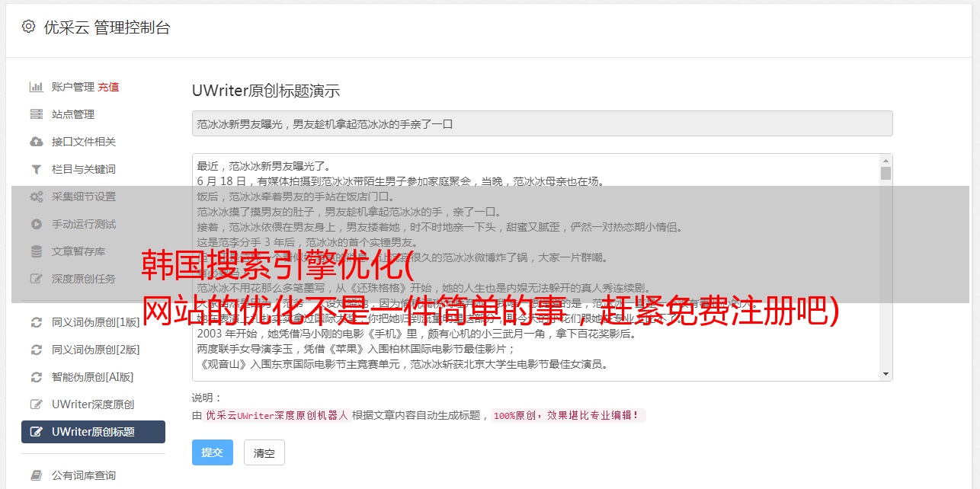Click the 提交 button
The image size is (980, 489).
212,452
